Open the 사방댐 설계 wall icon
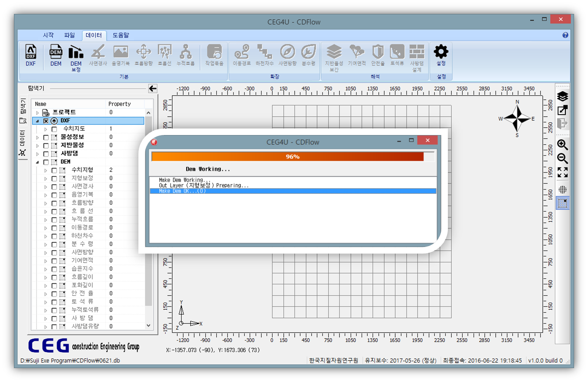The height and width of the screenshot is (382, 588). [x=417, y=57]
